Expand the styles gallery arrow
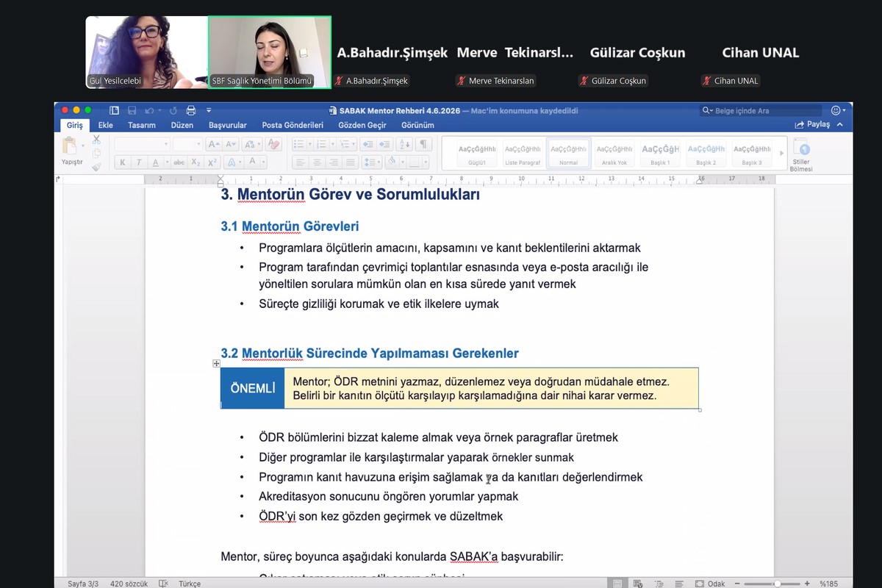Viewport: 882px width, 588px height. click(781, 153)
